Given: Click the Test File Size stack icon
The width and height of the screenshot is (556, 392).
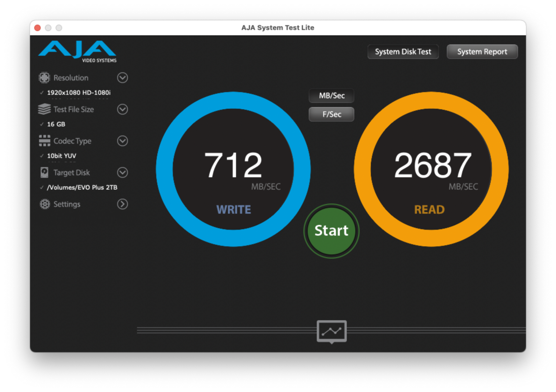Looking at the screenshot, I should pyautogui.click(x=44, y=109).
